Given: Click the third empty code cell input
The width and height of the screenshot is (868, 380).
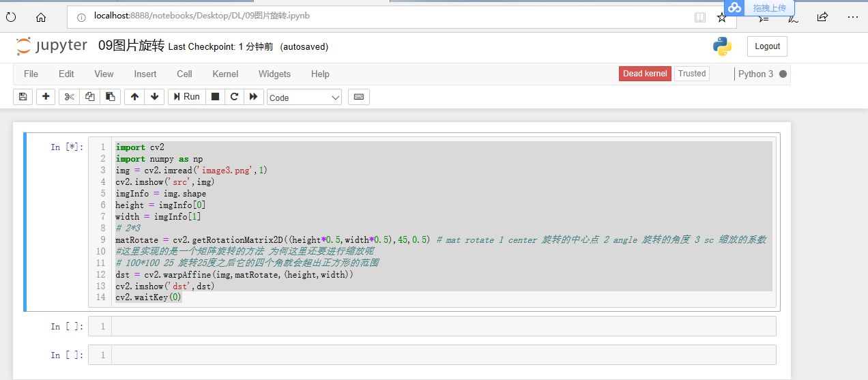Looking at the screenshot, I should point(444,355).
